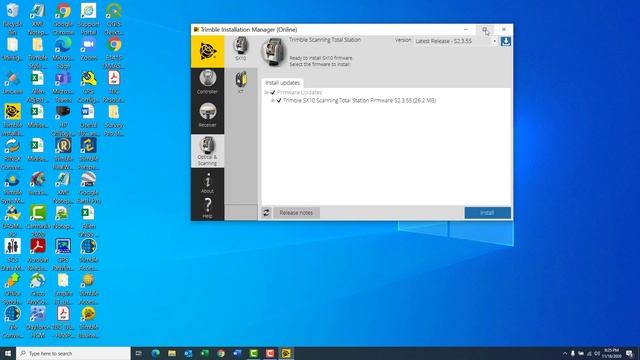Click the large SX10 image in header

273,52
